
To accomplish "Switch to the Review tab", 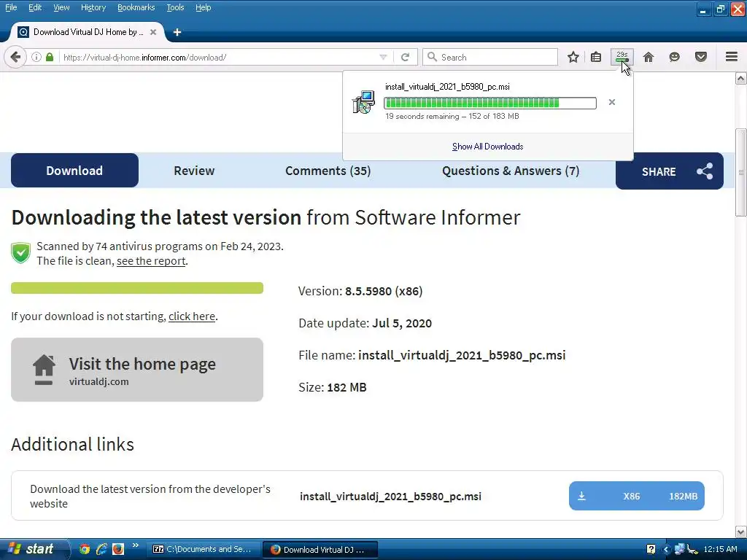I will [194, 171].
